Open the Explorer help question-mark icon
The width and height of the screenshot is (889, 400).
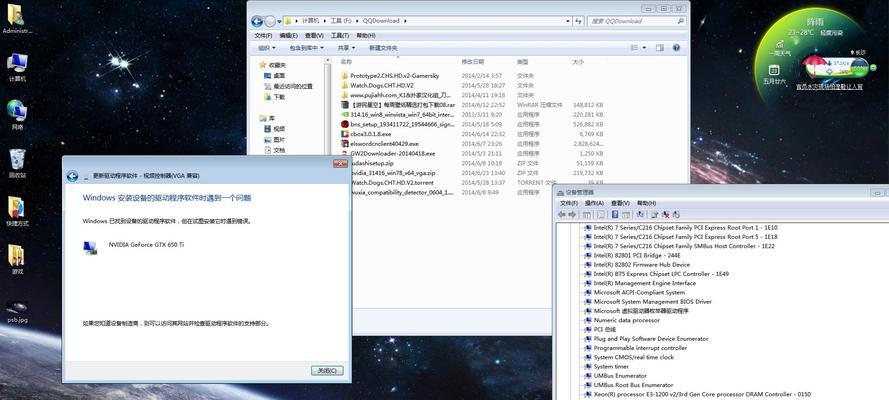(676, 48)
